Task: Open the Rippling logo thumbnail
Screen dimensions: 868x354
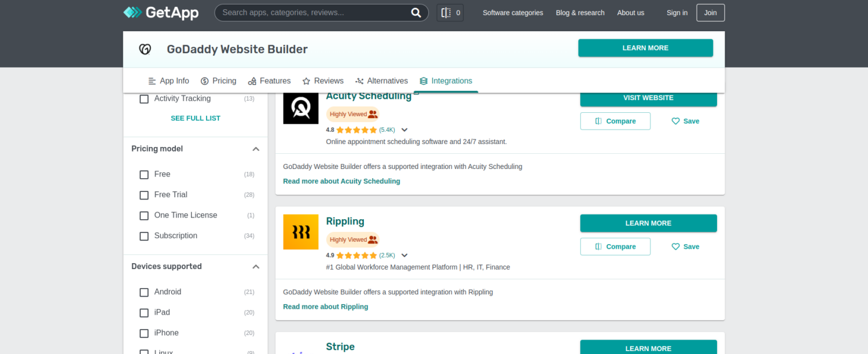Action: [301, 232]
